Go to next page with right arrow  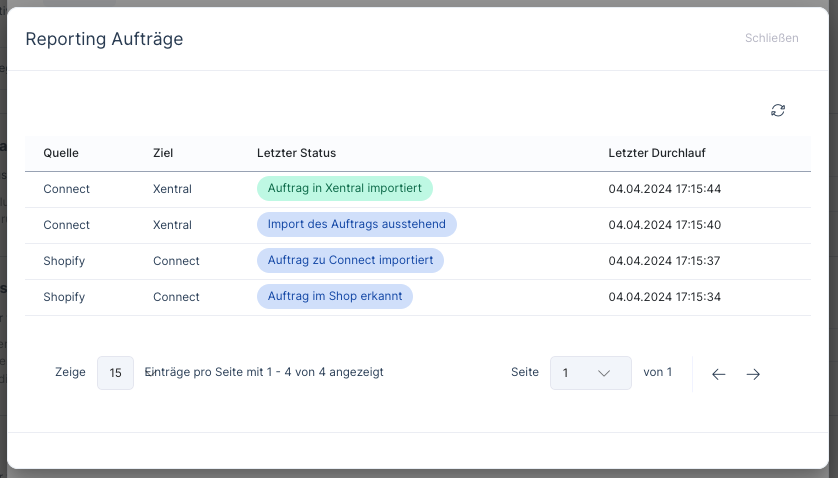tap(753, 374)
